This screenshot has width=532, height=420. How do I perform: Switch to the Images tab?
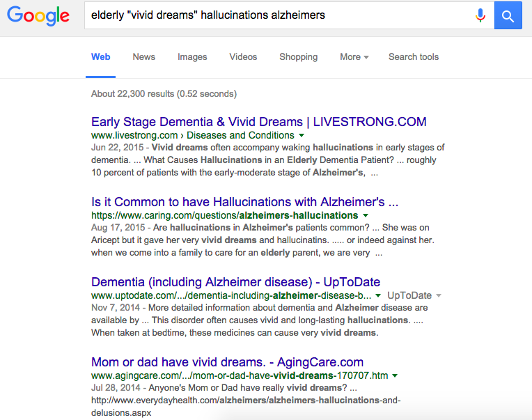point(192,57)
